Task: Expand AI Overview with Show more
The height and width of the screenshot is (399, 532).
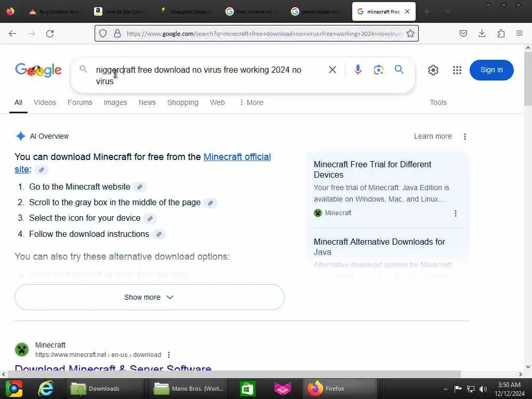Action: click(x=149, y=297)
